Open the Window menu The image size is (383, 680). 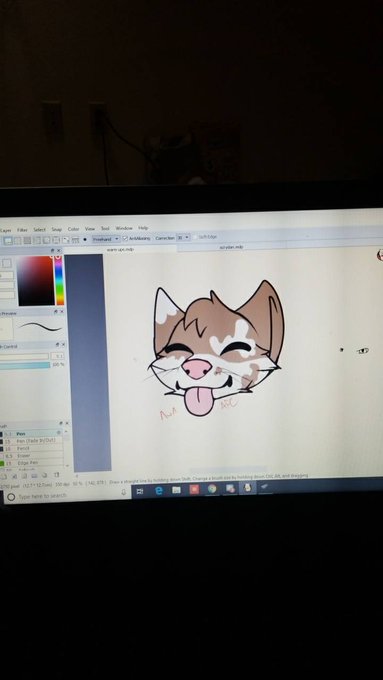pyautogui.click(x=124, y=228)
